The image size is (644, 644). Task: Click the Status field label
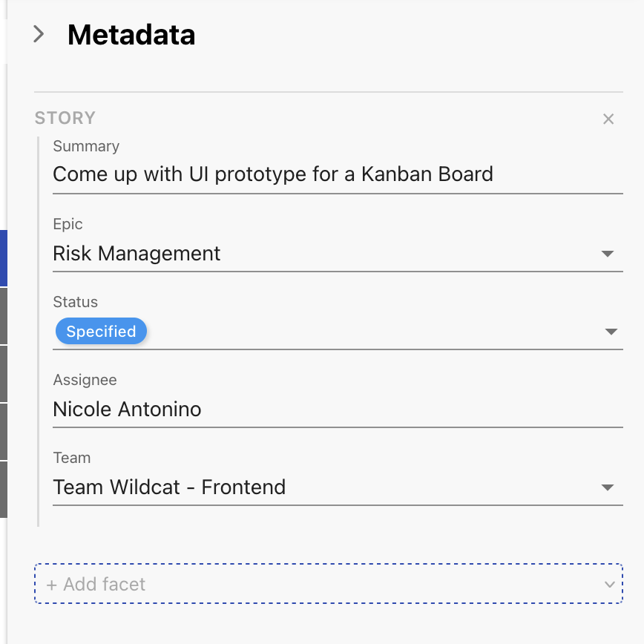[76, 302]
